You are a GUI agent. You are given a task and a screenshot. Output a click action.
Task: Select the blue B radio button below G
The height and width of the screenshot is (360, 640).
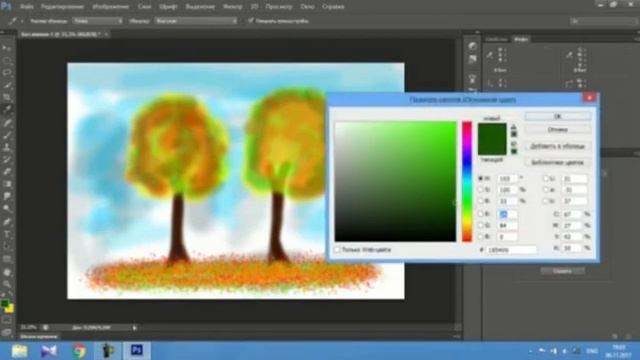click(481, 236)
